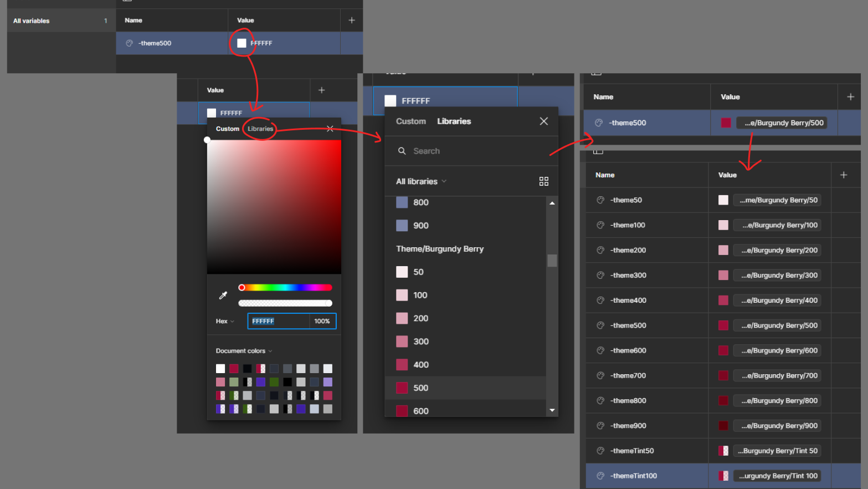868x489 pixels.
Task: Expand the Document colors dropdown
Action: coord(244,351)
